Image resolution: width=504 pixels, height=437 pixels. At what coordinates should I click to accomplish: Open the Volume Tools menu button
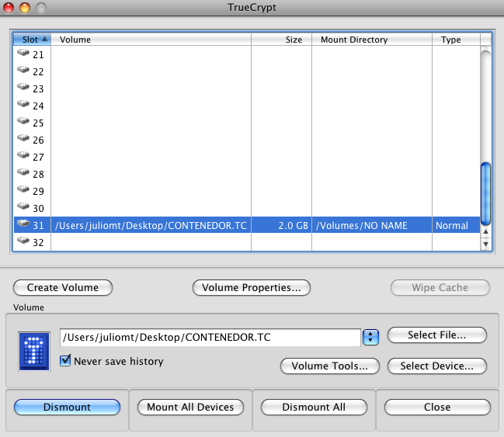coord(330,366)
